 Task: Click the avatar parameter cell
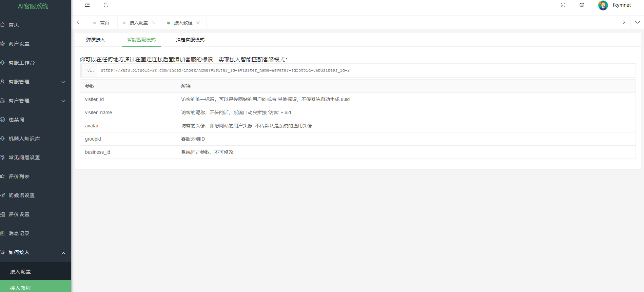[x=128, y=126]
